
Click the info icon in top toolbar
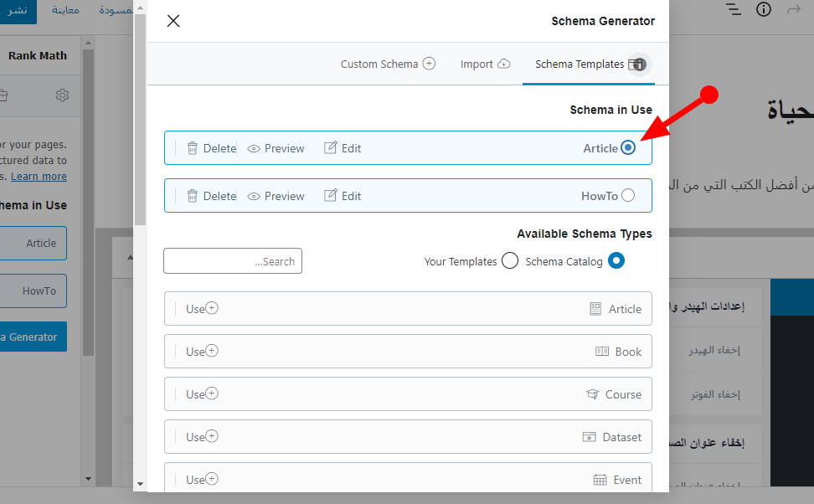click(763, 10)
